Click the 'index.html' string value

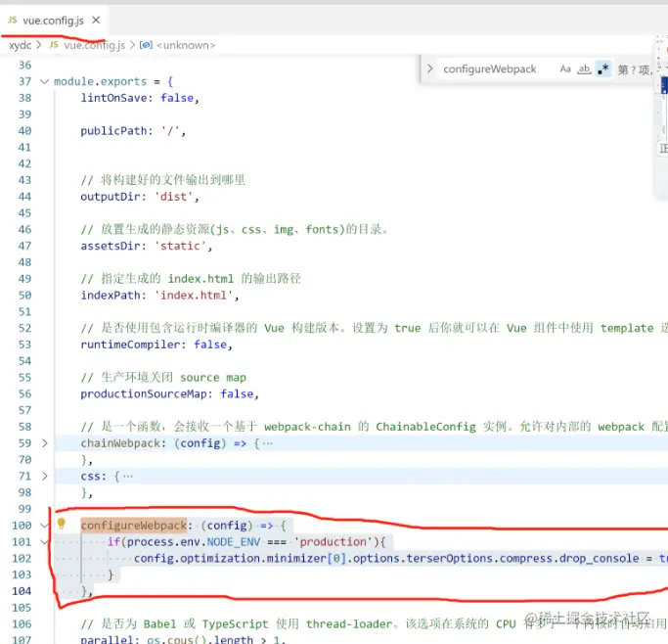tap(194, 296)
